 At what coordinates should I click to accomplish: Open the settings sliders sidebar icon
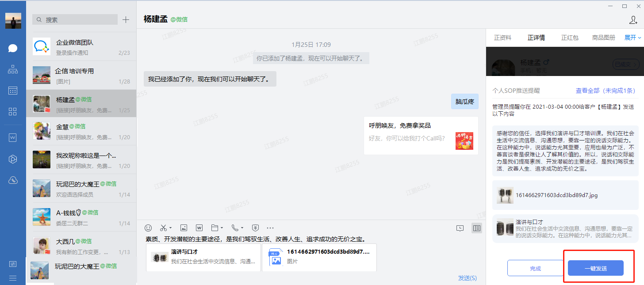[x=13, y=264]
